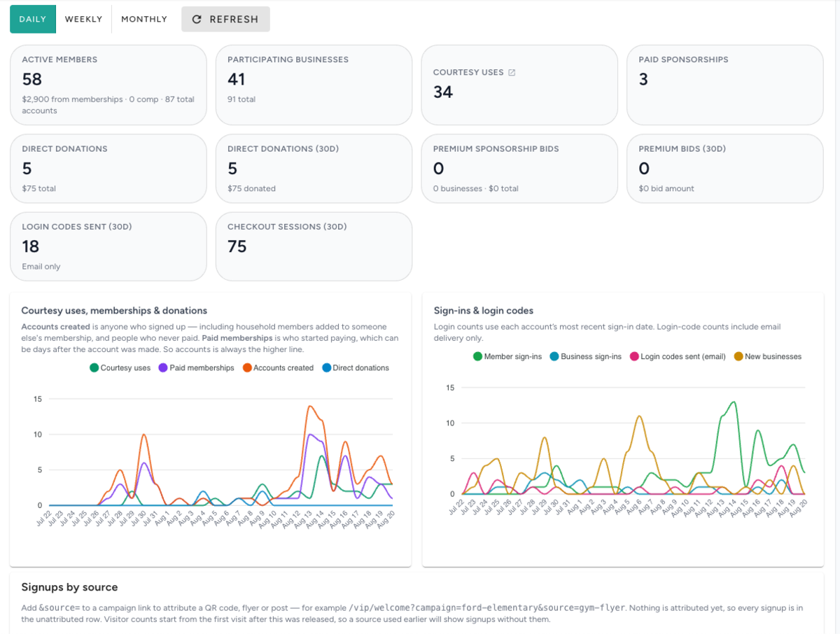This screenshot has height=634, width=840.
Task: Click the Direct Donations $75 total card
Action: [108, 168]
